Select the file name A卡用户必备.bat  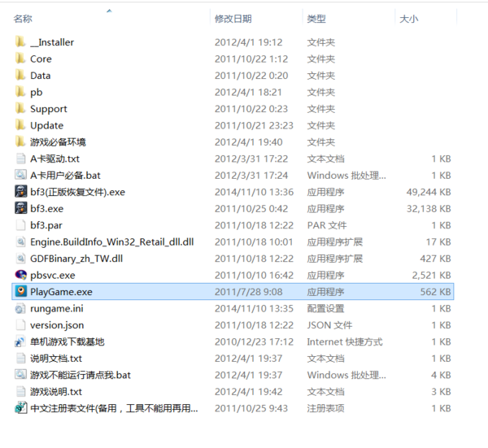(65, 176)
